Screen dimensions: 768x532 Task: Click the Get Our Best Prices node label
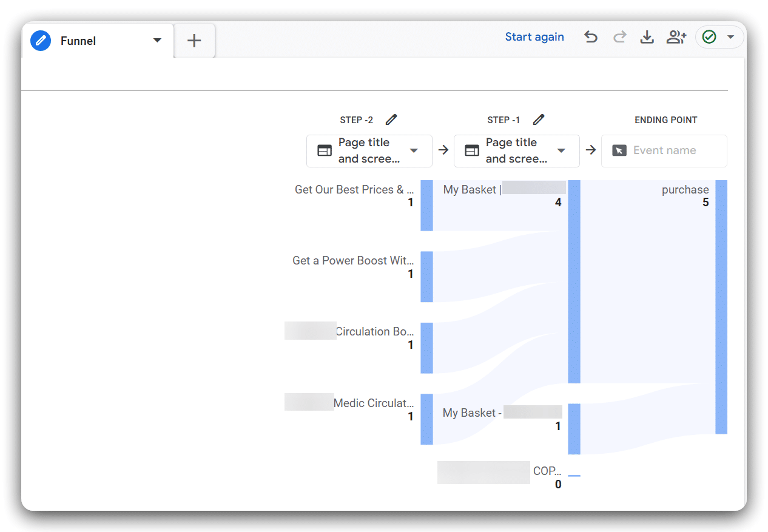pos(354,189)
